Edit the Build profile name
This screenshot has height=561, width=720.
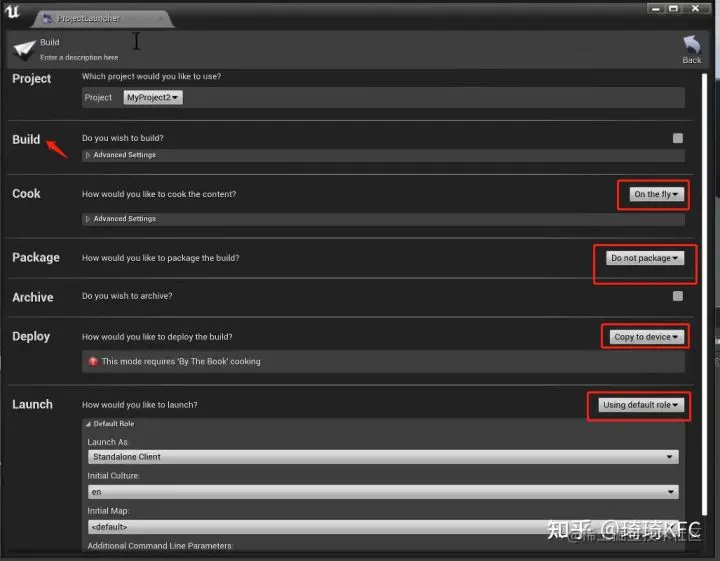point(50,42)
